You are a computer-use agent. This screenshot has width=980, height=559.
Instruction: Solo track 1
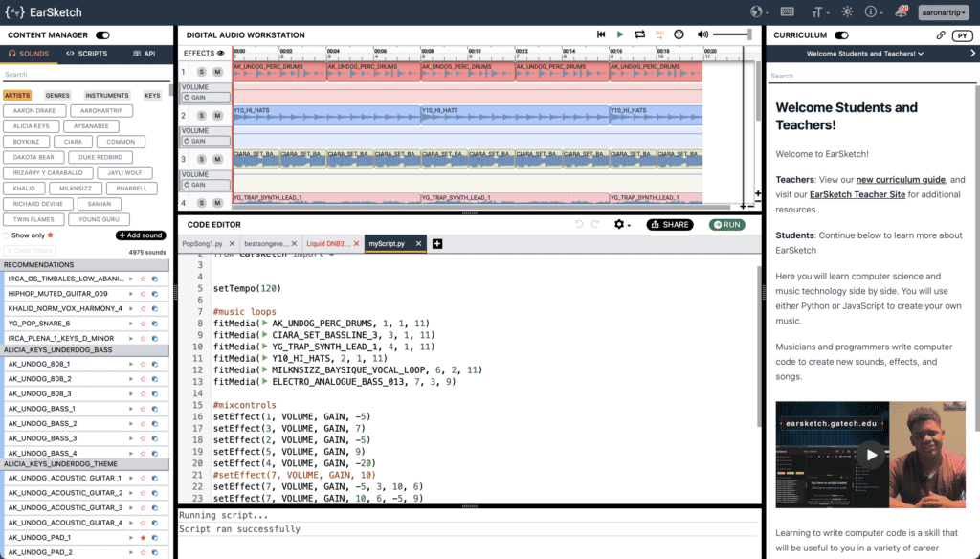[x=201, y=72]
